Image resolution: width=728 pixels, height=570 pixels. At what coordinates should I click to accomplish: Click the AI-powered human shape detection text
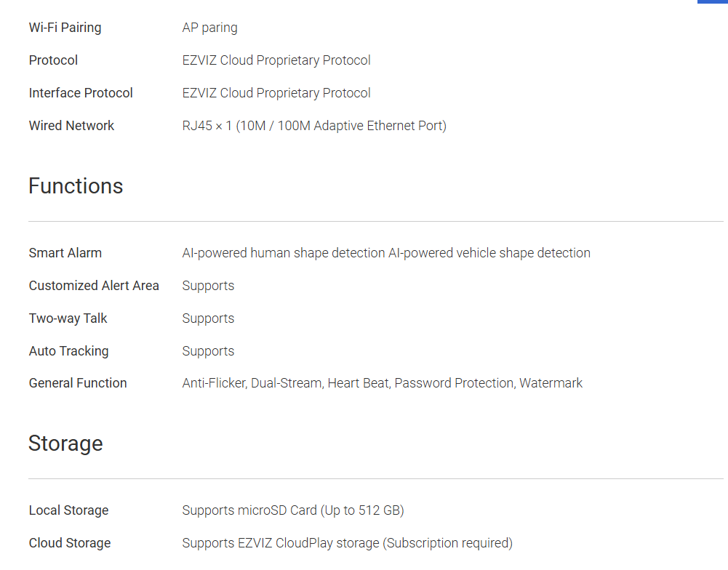pos(284,253)
